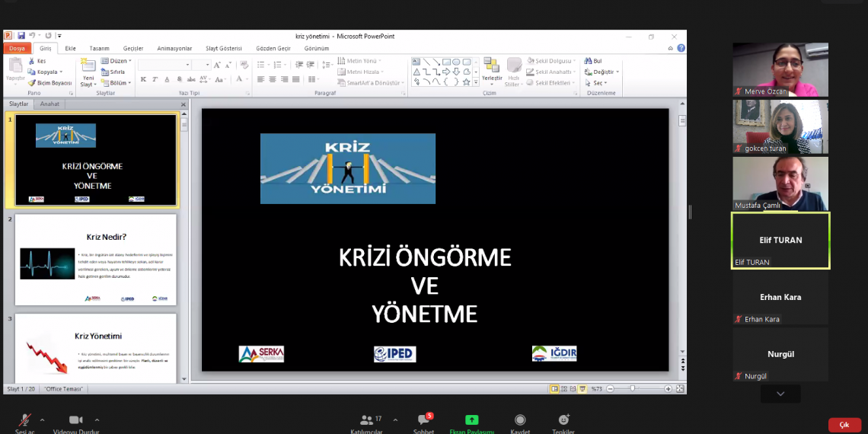Viewport: 868px width, 434px height.
Task: Click Videoyu Durdur in Zoom toolbar
Action: [76, 424]
